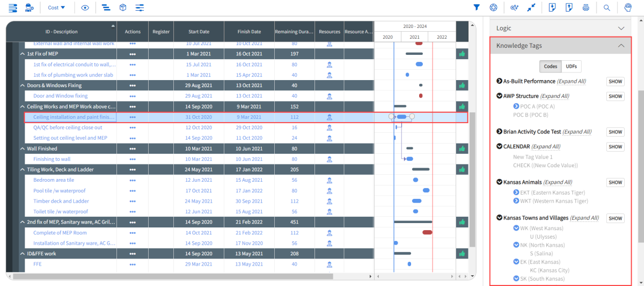Collapse the WK (West Kansas) tag
Image resolution: width=644 pixels, height=286 pixels.
pyautogui.click(x=516, y=228)
